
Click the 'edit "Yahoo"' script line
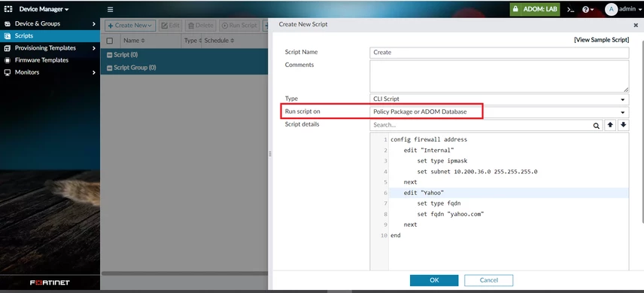424,193
